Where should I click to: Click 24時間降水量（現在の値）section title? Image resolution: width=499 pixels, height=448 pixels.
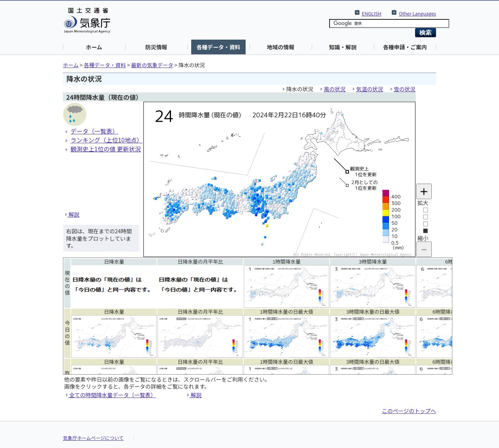[x=103, y=97]
